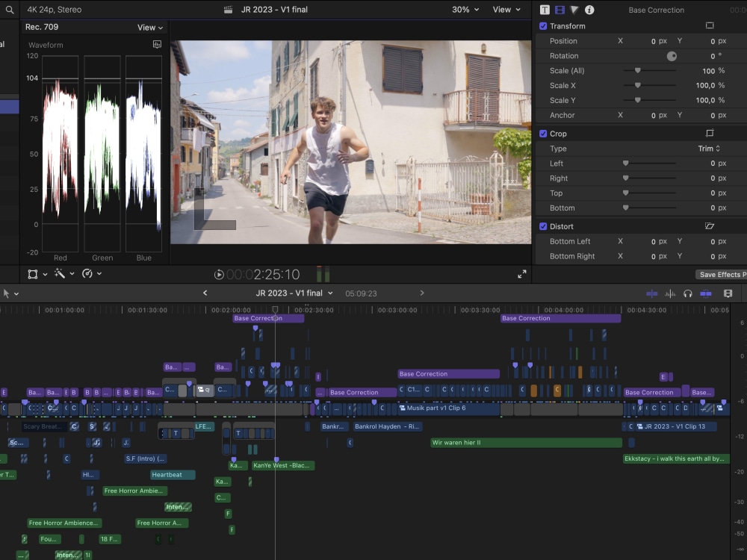Click the Save Effects Preset button
Screen dimensions: 747x560
(720, 275)
